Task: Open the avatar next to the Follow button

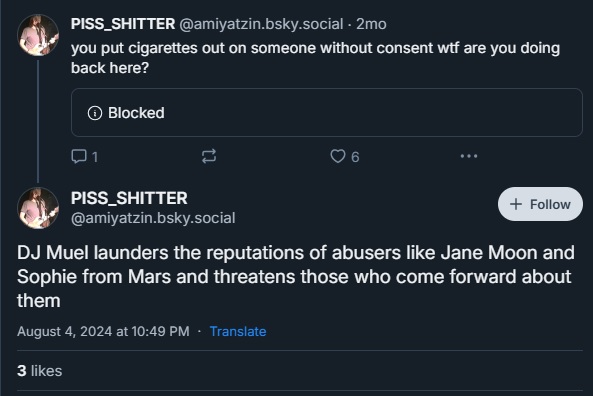Action: pyautogui.click(x=38, y=208)
